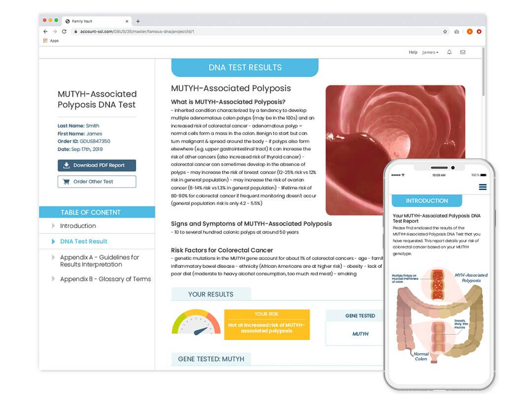
Task: Click the red extension icon in the toolbar
Action: (479, 32)
